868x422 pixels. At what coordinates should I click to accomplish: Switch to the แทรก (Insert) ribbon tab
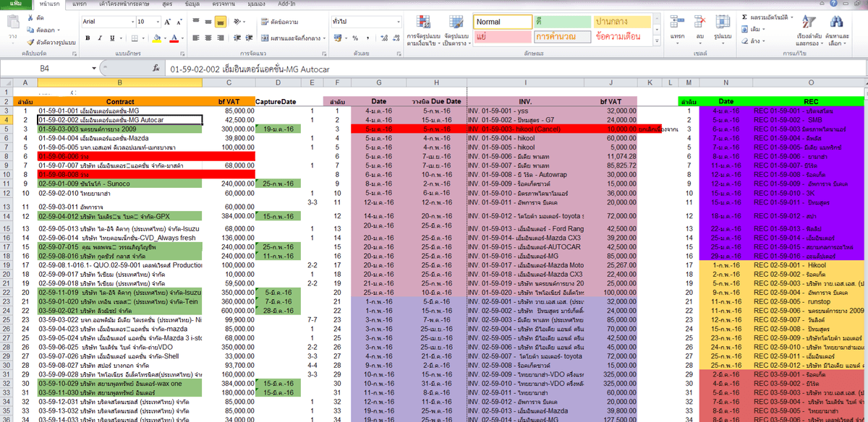[80, 4]
